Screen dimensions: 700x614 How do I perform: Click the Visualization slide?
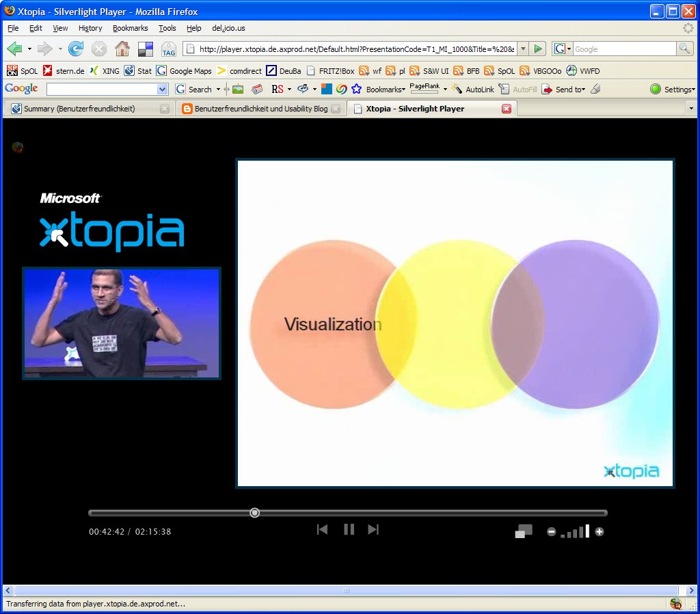coord(455,323)
